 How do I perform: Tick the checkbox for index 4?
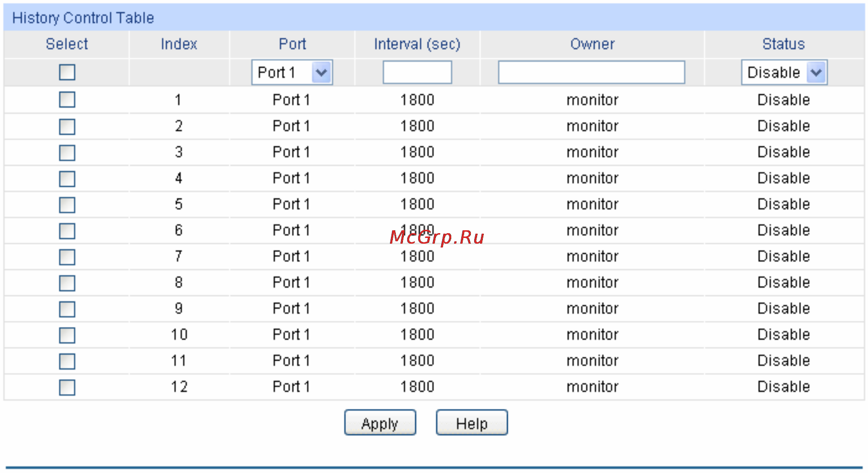tap(67, 179)
